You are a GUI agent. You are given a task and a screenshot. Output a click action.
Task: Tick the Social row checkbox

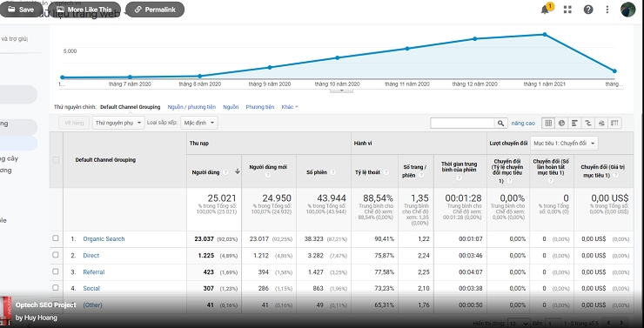tap(56, 288)
